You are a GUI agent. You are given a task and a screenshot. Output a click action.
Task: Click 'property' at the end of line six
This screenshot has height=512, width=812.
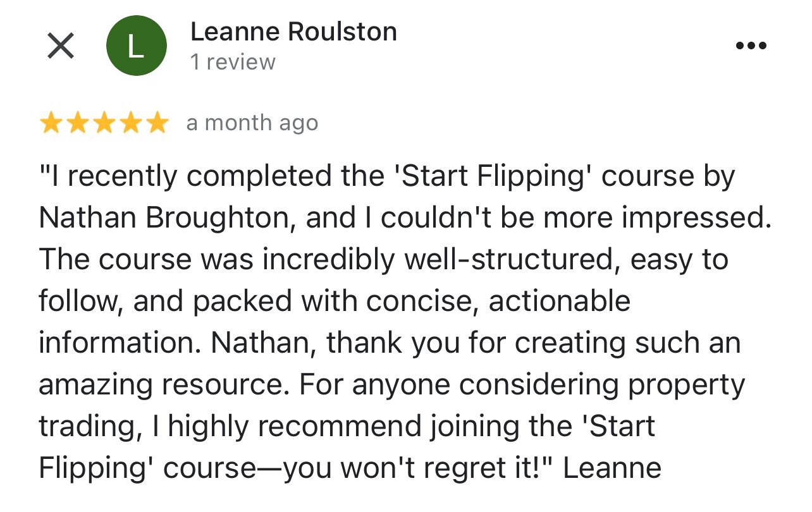click(686, 385)
